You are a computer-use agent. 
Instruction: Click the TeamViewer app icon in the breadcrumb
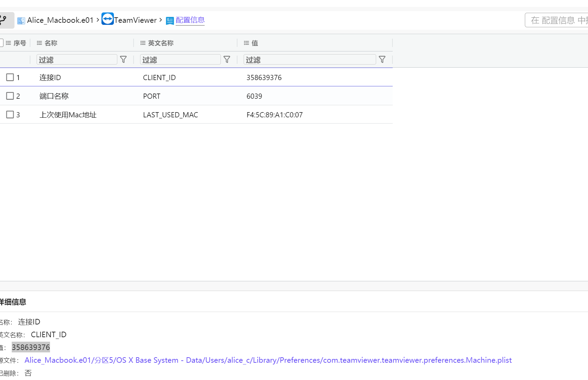pyautogui.click(x=107, y=20)
